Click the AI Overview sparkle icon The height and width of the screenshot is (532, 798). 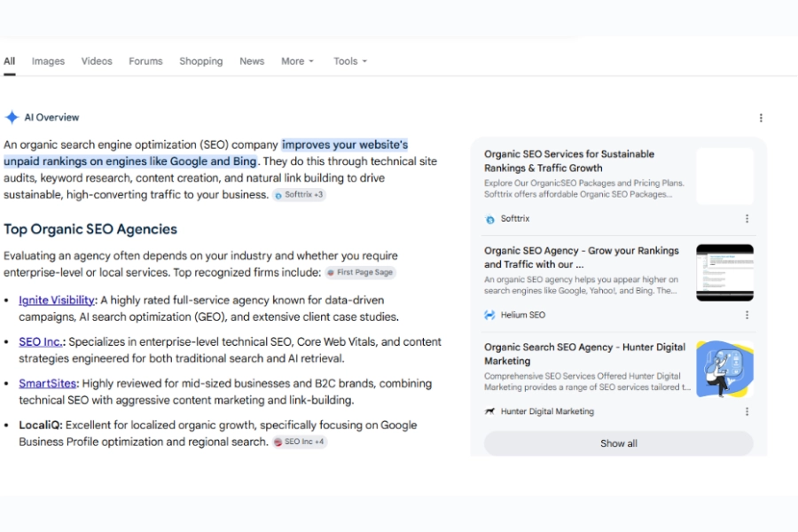tap(12, 117)
